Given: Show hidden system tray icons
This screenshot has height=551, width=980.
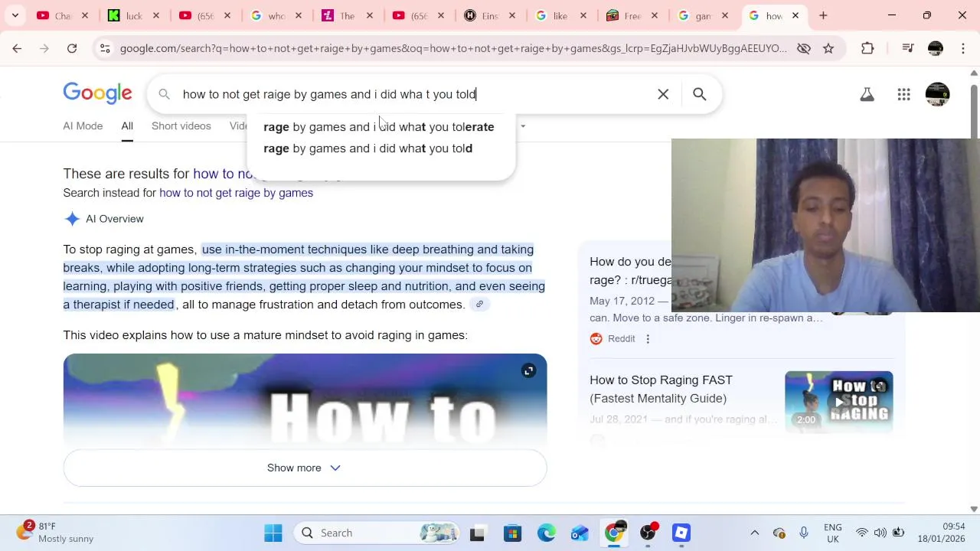Looking at the screenshot, I should (755, 533).
